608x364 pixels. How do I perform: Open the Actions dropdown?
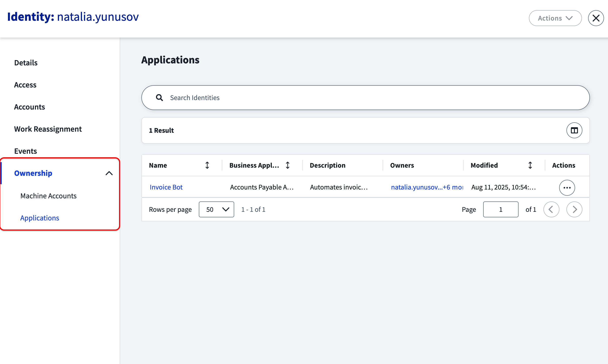coord(555,18)
